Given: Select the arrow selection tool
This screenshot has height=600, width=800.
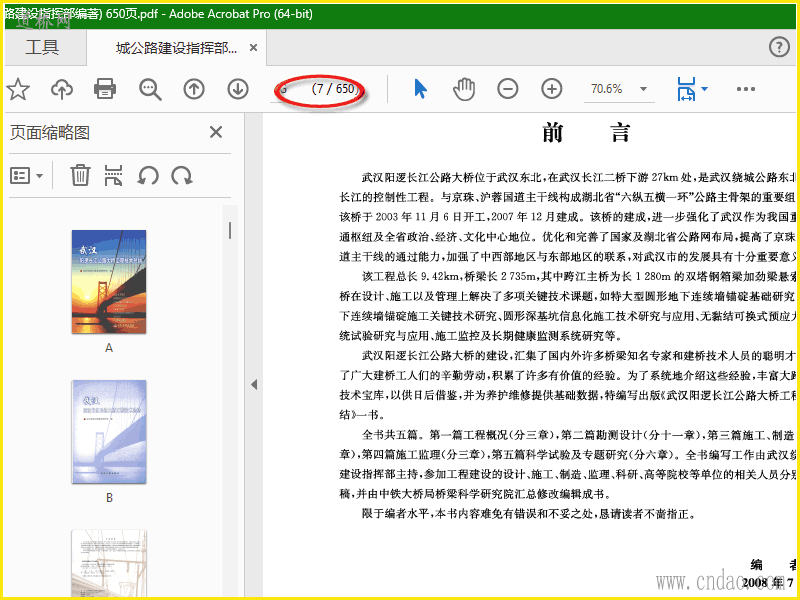Looking at the screenshot, I should pos(420,89).
